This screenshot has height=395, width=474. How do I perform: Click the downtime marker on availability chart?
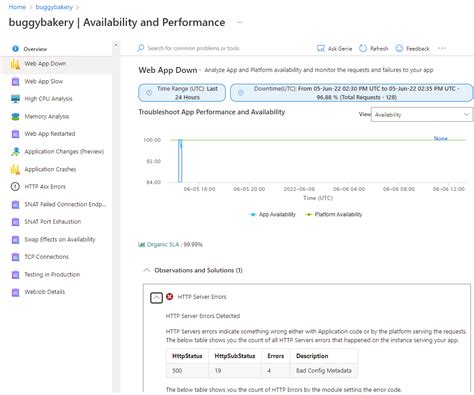pos(180,161)
